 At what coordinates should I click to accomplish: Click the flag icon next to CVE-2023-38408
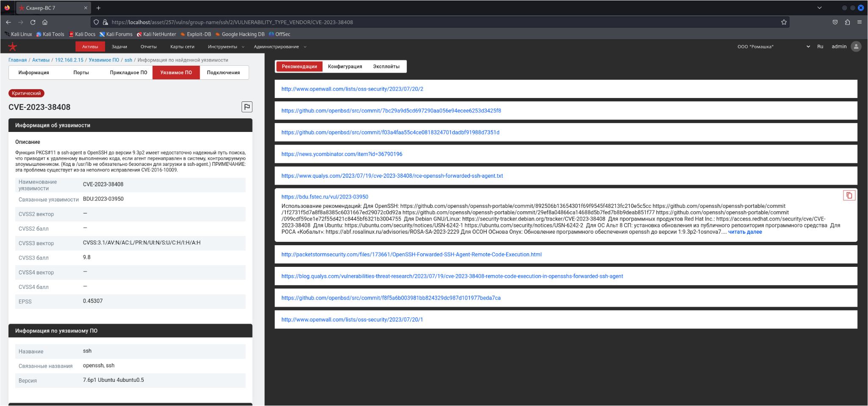click(247, 107)
